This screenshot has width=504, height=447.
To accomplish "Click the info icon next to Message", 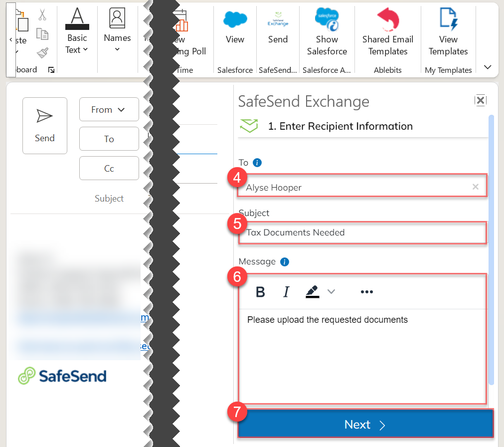I will pos(285,262).
